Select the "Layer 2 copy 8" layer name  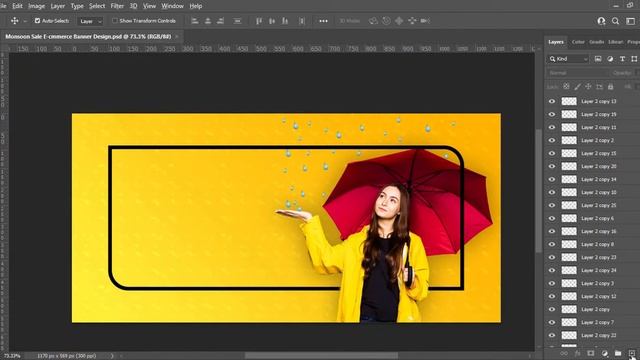(x=598, y=244)
